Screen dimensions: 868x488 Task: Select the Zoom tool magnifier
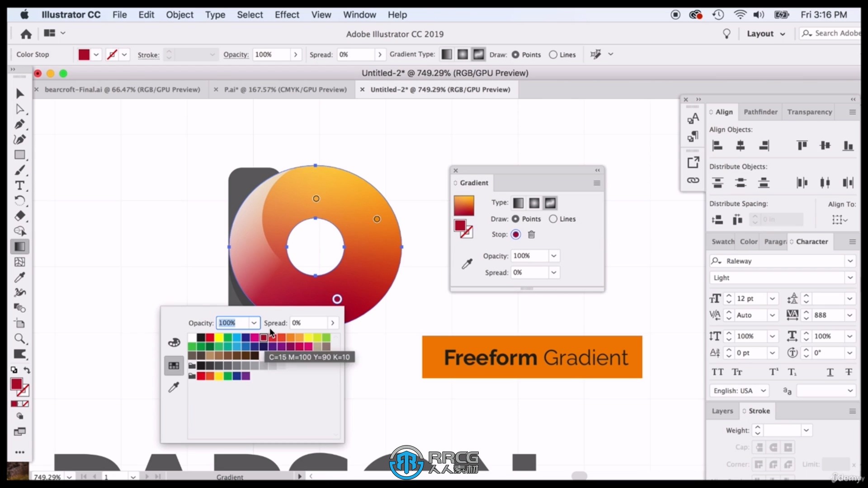click(19, 338)
